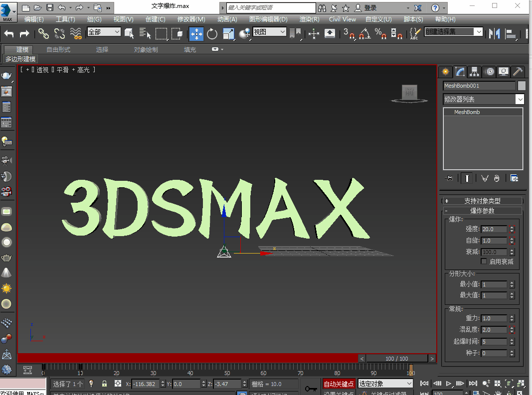Click the Undo arrow in main toolbar
The height and width of the screenshot is (395, 532).
coord(9,33)
